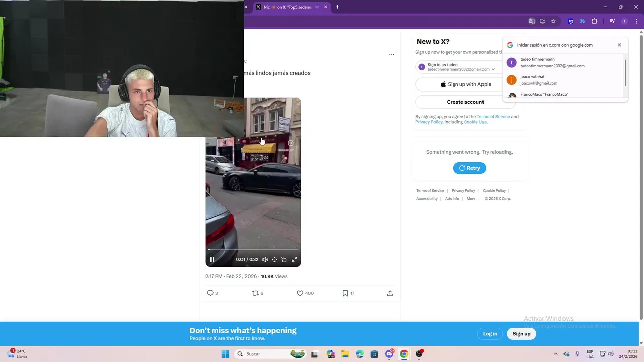Open File Explorer from the taskbar
The height and width of the screenshot is (362, 644).
coord(345,354)
